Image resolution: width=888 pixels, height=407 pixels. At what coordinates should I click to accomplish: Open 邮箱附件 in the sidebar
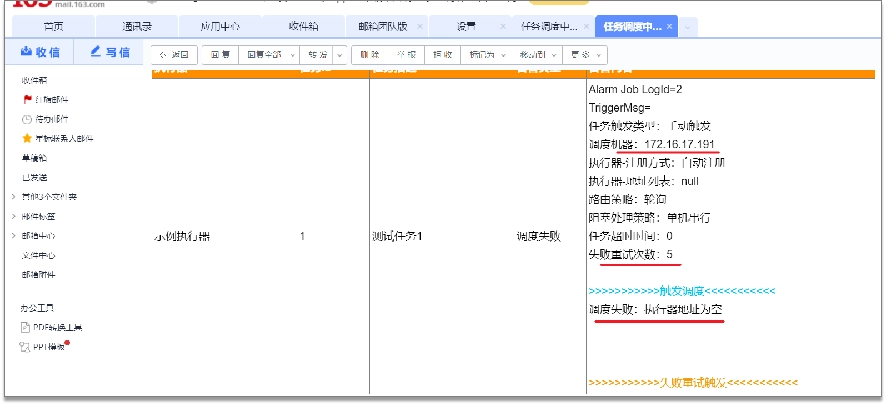point(39,275)
